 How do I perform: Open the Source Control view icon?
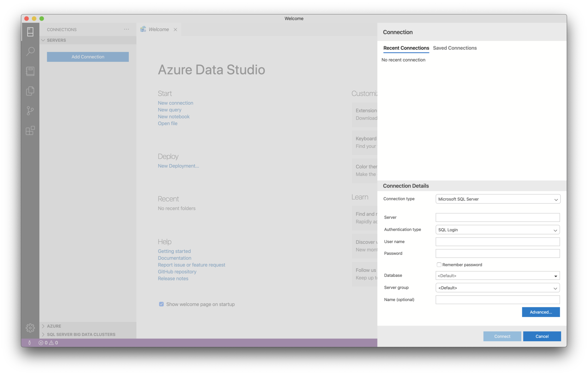coord(30,111)
